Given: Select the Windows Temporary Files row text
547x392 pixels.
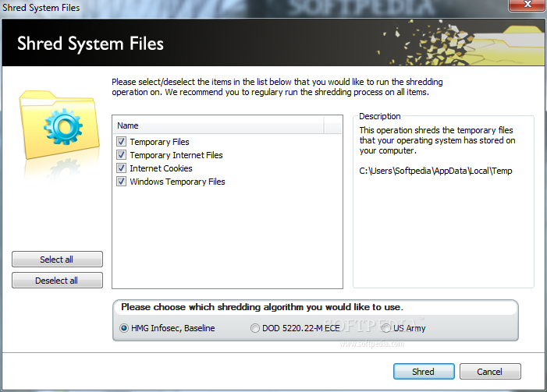Looking at the screenshot, I should [177, 182].
